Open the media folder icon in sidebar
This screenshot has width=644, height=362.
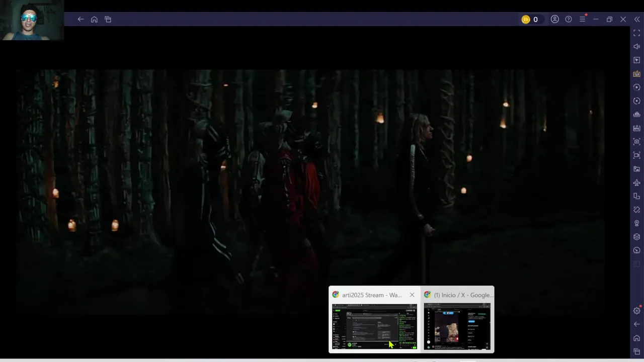[x=637, y=169]
